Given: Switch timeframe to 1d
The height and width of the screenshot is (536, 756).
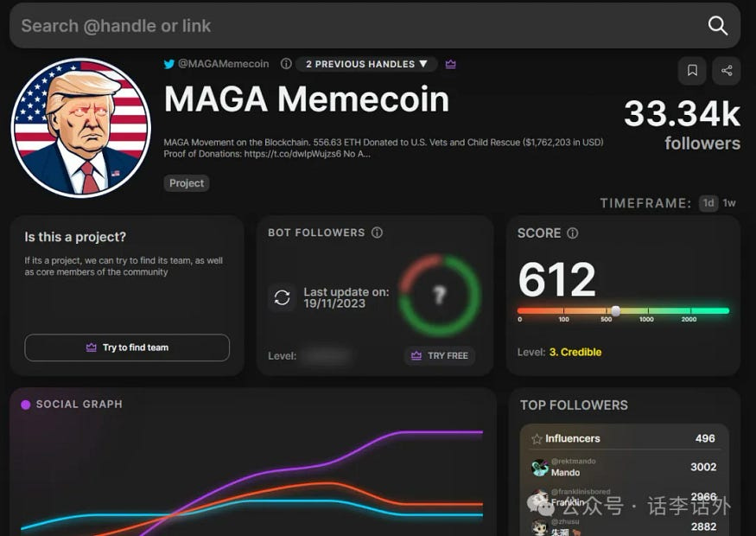Looking at the screenshot, I should point(707,203).
